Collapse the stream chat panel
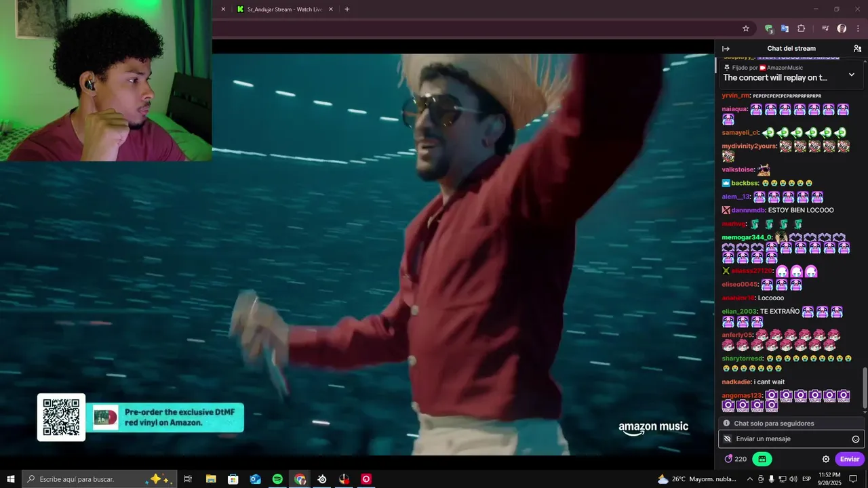The height and width of the screenshot is (488, 868). [726, 49]
